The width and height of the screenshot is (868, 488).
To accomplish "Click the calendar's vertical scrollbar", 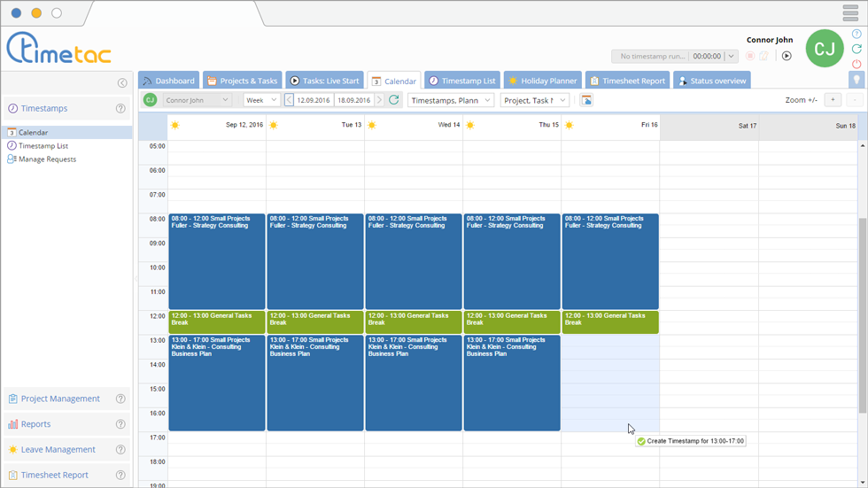I will pyautogui.click(x=863, y=310).
